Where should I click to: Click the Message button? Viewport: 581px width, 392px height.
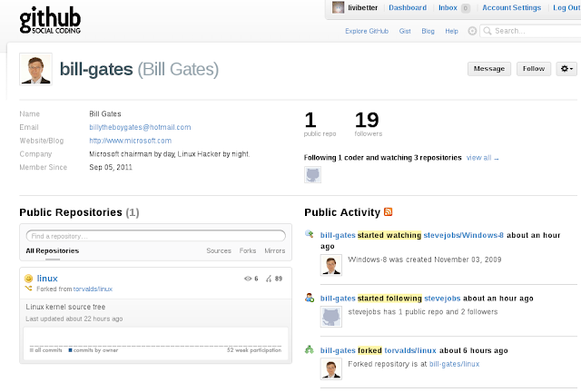pyautogui.click(x=488, y=68)
